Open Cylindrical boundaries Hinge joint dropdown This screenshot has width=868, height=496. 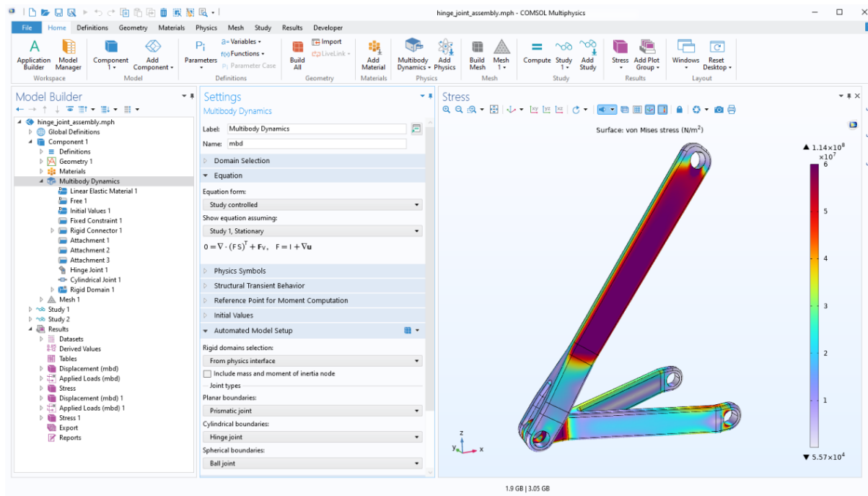tap(312, 438)
